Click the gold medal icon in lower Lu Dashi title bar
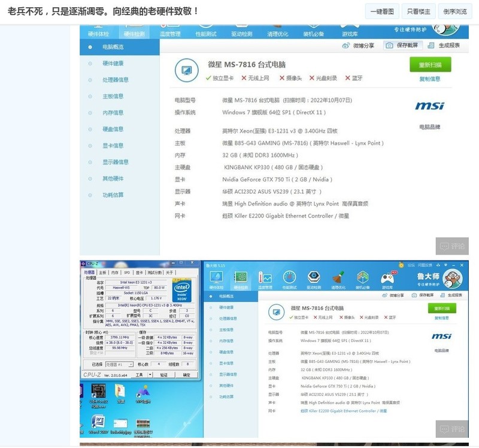The width and height of the screenshot is (479, 448). click(x=401, y=265)
